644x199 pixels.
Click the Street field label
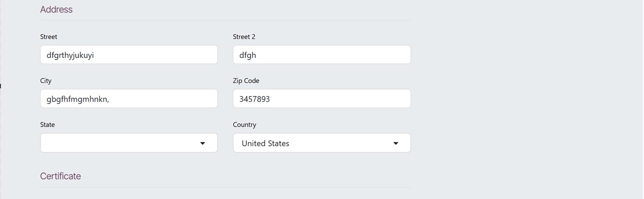[x=49, y=37]
